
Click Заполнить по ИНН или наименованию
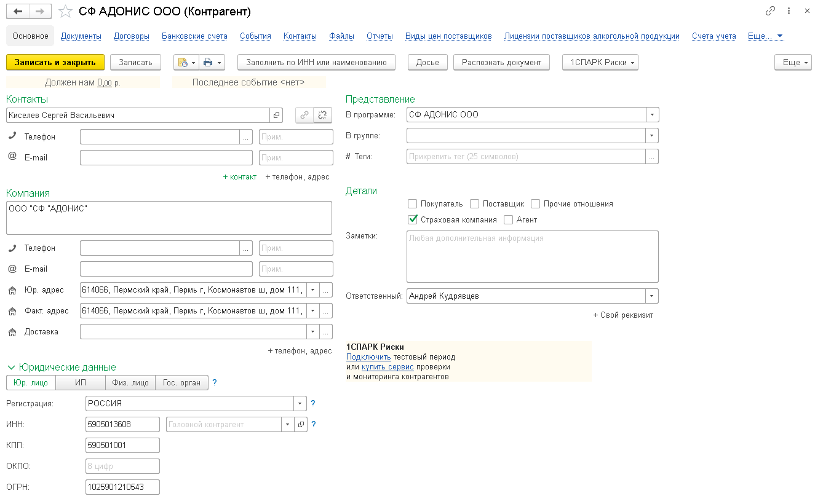[x=316, y=62]
